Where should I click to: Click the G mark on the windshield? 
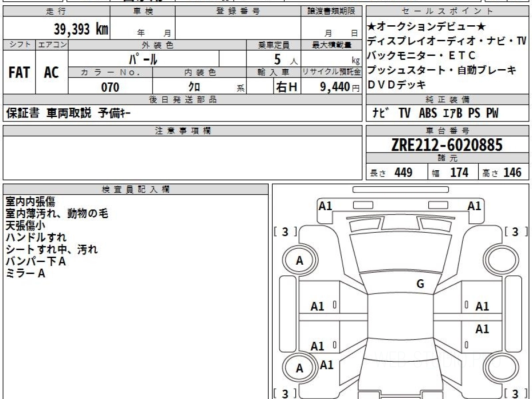point(420,284)
